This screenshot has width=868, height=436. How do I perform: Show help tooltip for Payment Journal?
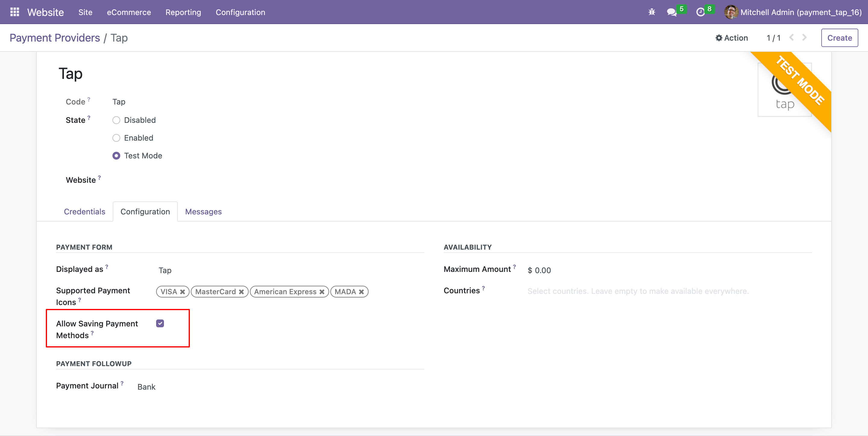(122, 383)
